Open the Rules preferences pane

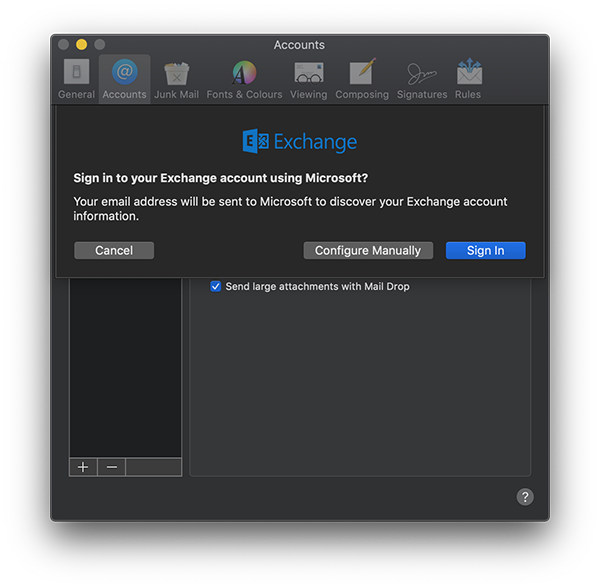[x=468, y=79]
